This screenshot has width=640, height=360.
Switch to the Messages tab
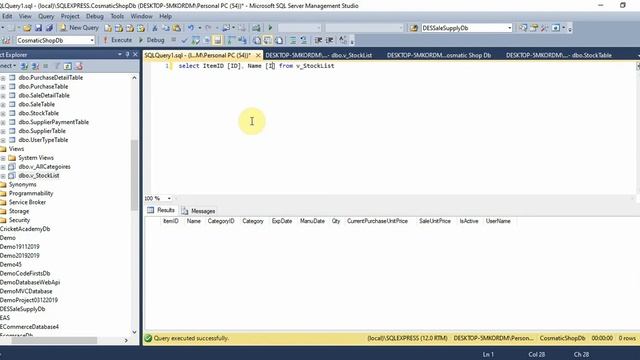(198, 211)
